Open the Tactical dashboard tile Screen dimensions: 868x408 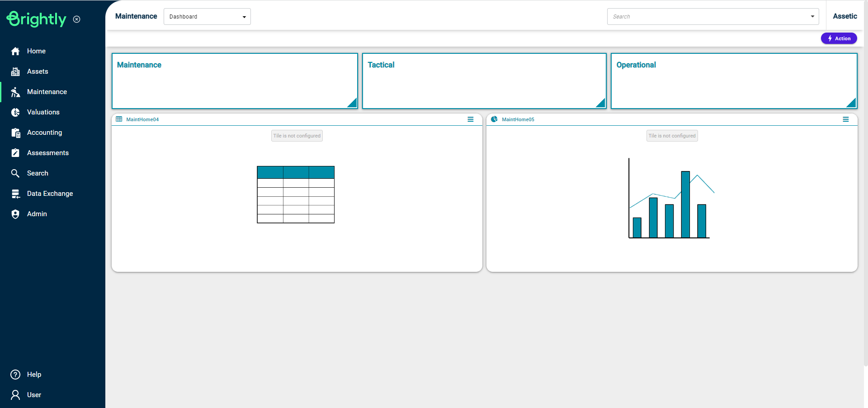click(x=484, y=81)
